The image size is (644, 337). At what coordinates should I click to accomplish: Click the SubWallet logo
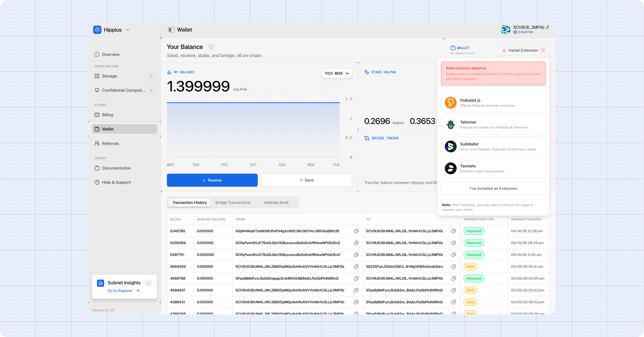450,147
